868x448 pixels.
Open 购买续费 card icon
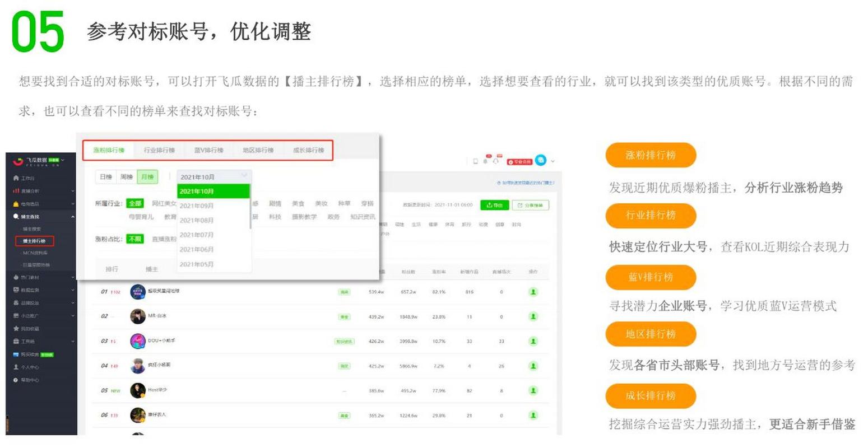click(x=16, y=354)
